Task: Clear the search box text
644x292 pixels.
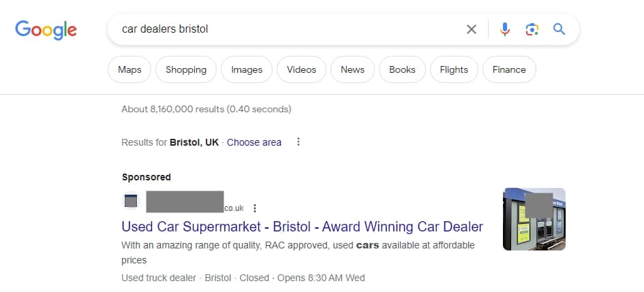Action: [x=471, y=29]
